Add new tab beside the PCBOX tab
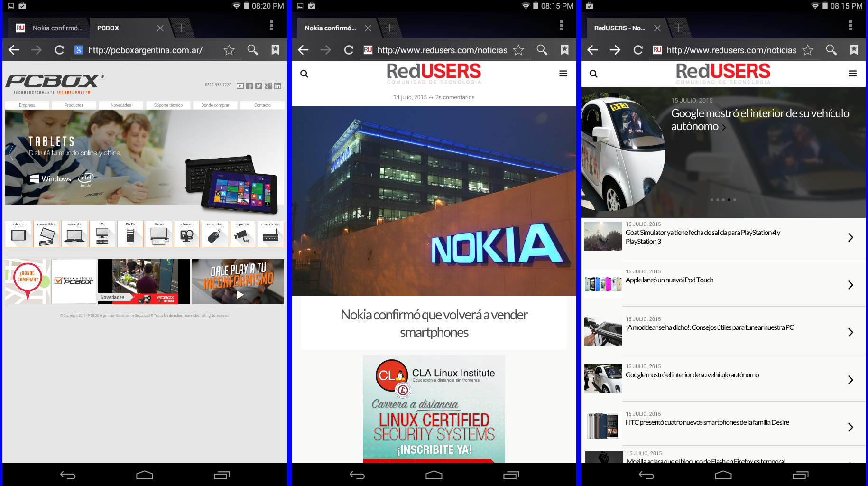 (x=182, y=28)
